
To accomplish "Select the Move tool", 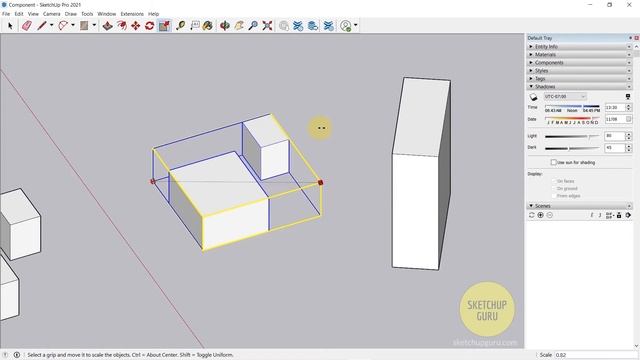I will click(136, 26).
